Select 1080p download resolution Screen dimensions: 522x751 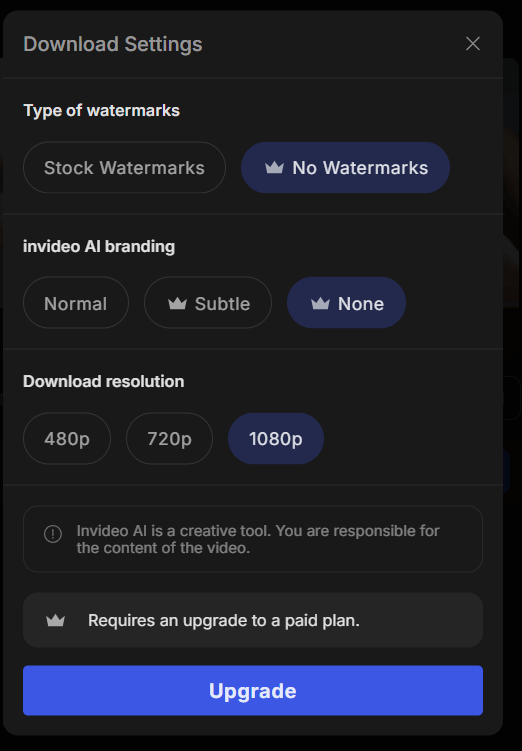coord(276,438)
